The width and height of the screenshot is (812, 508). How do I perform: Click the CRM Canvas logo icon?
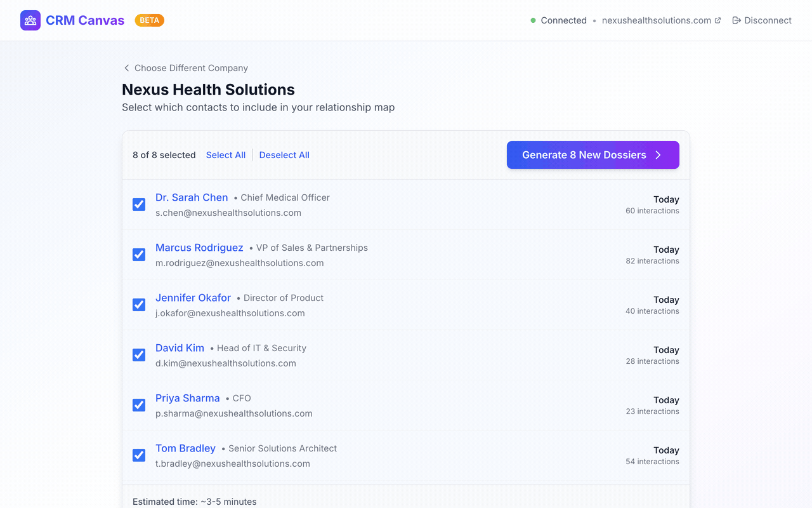30,20
